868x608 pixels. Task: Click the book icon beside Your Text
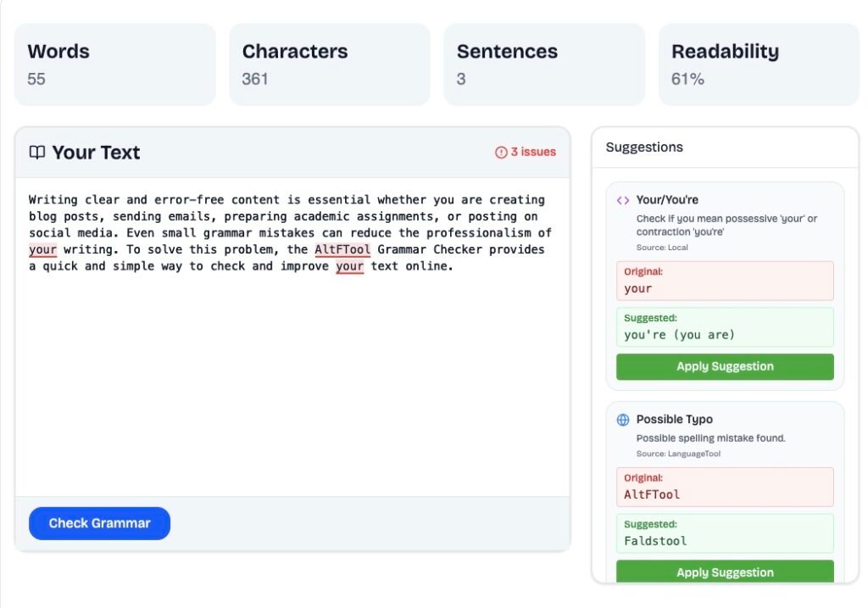(36, 153)
